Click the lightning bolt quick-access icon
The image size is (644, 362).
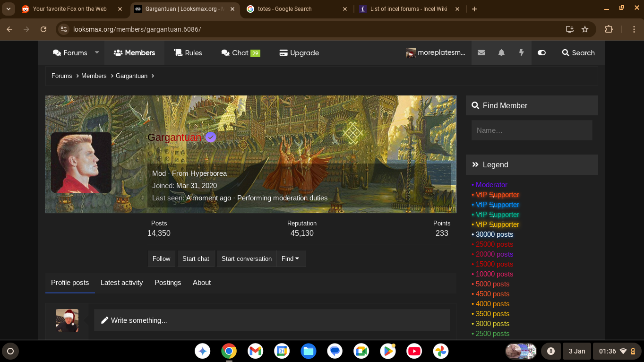pyautogui.click(x=521, y=53)
